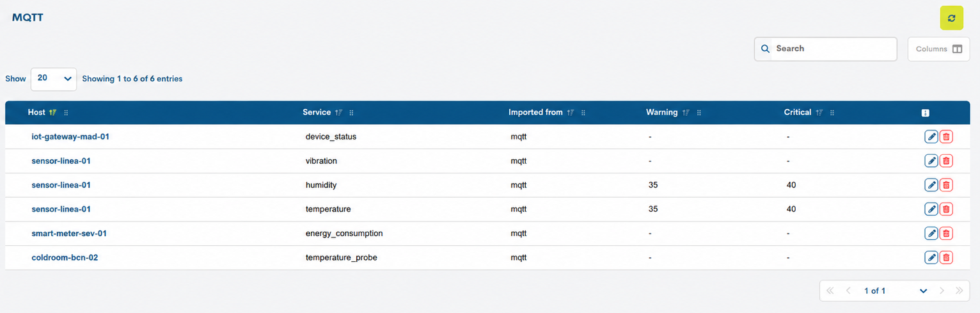Image resolution: width=980 pixels, height=313 pixels.
Task: Select the humidity service cell
Action: pos(321,185)
